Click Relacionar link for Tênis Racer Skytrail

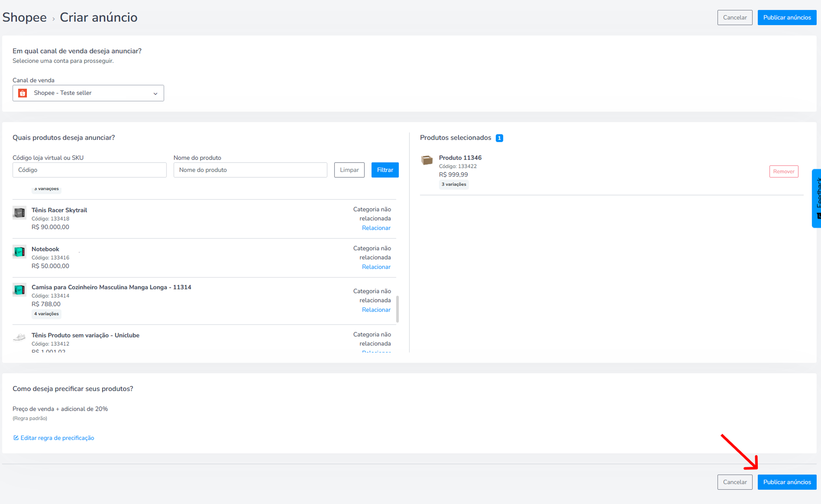click(376, 228)
